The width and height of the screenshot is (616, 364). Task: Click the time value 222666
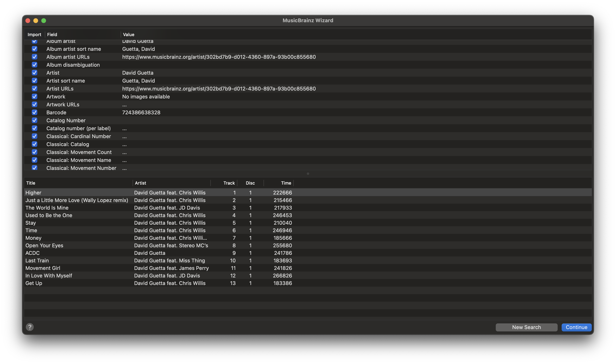(x=282, y=193)
